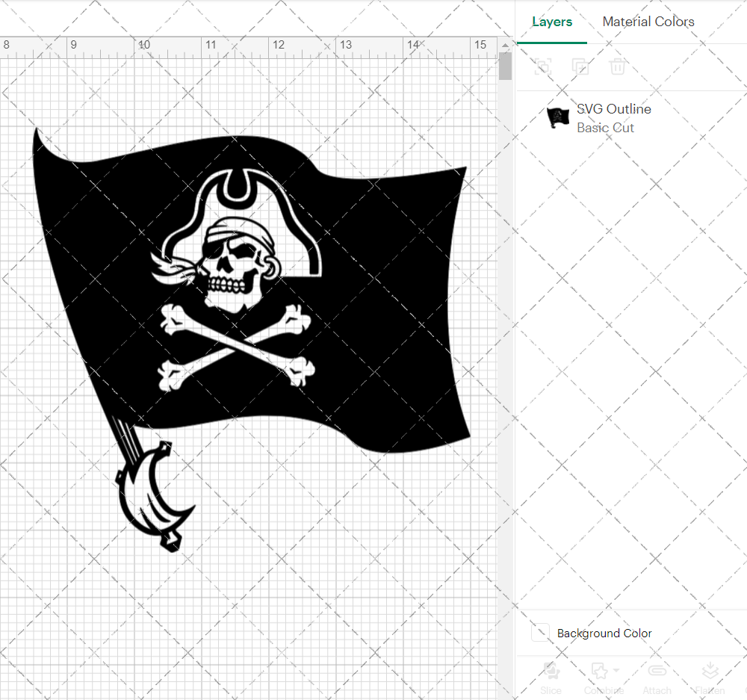Viewport: 747px width, 700px height.
Task: Click the vertical canvas scrollbar thumb
Action: click(505, 66)
